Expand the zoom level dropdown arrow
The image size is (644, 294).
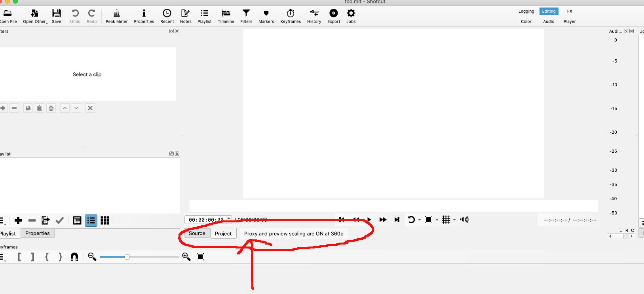click(x=437, y=220)
